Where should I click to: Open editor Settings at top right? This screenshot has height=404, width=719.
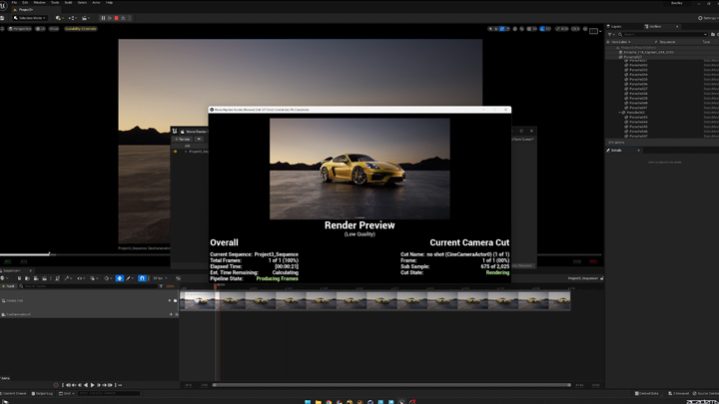(x=708, y=18)
